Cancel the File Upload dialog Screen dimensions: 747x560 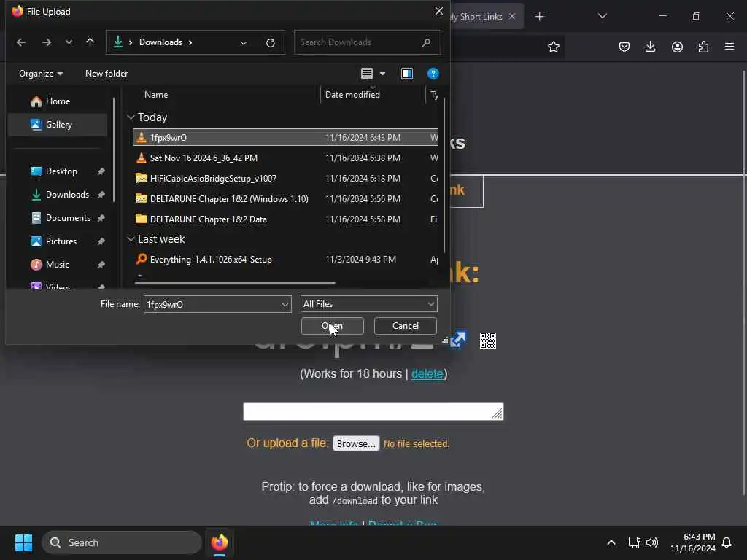pos(406,326)
